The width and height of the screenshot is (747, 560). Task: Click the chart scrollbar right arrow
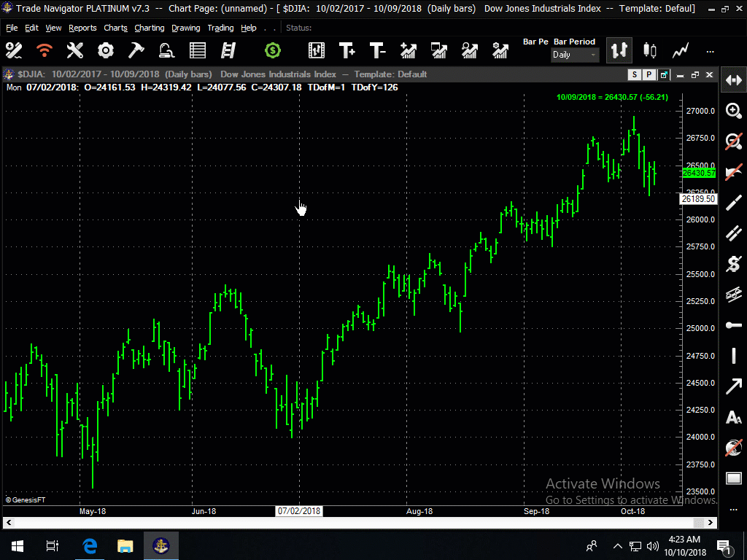pyautogui.click(x=711, y=523)
